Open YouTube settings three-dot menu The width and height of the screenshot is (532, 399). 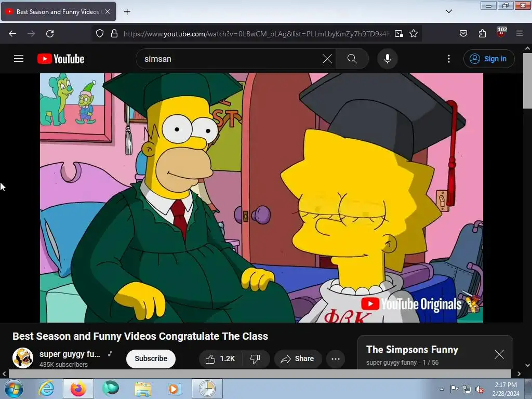449,59
